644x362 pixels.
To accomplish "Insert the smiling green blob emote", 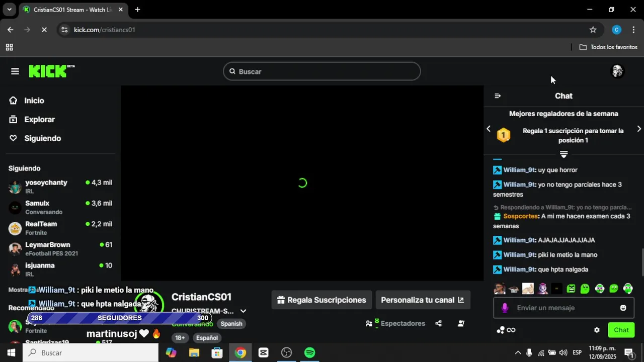I will [614, 289].
